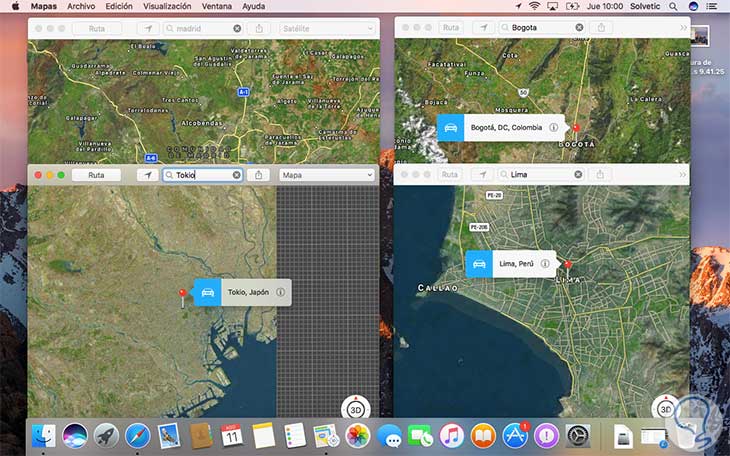Show current location in madrid window
730x456 pixels.
[x=149, y=28]
